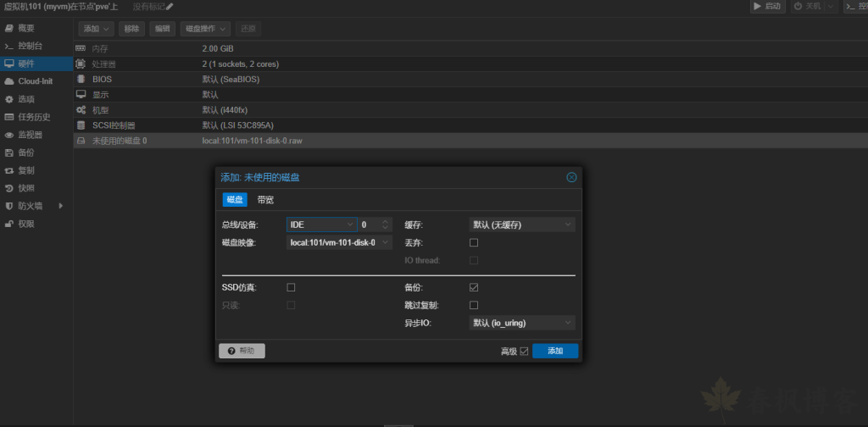The height and width of the screenshot is (427, 868).
Task: Toggle the 高级 advanced checkbox
Action: 524,351
